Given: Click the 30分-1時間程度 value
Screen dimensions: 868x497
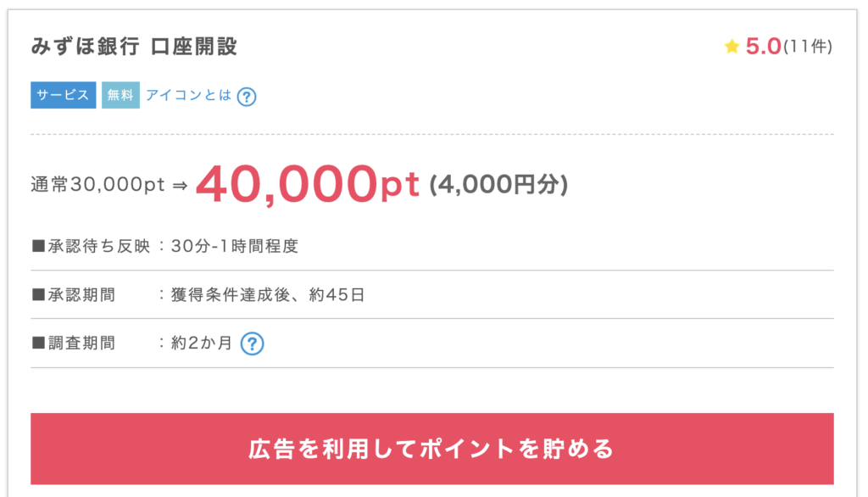Looking at the screenshot, I should pyautogui.click(x=235, y=247).
